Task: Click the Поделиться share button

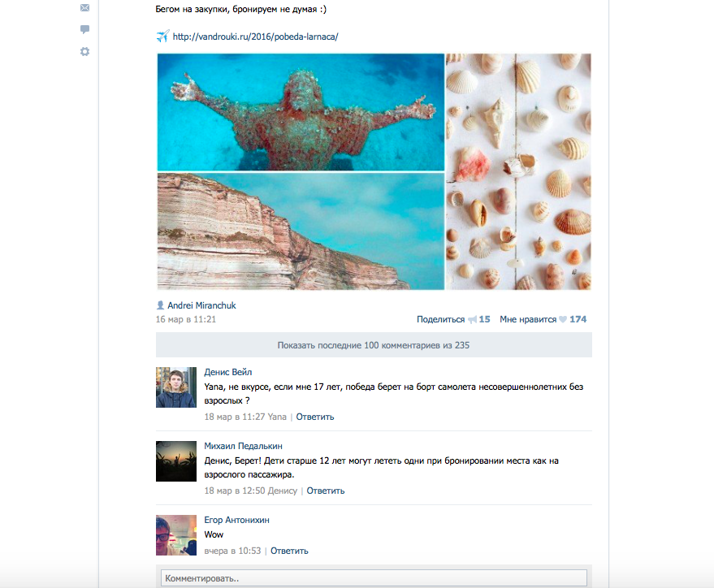Action: click(x=440, y=320)
